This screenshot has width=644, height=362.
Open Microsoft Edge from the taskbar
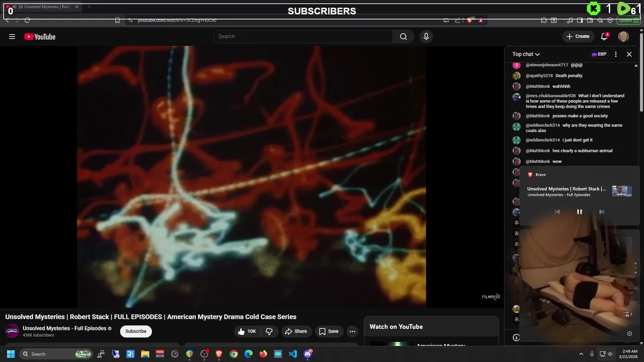[249, 354]
